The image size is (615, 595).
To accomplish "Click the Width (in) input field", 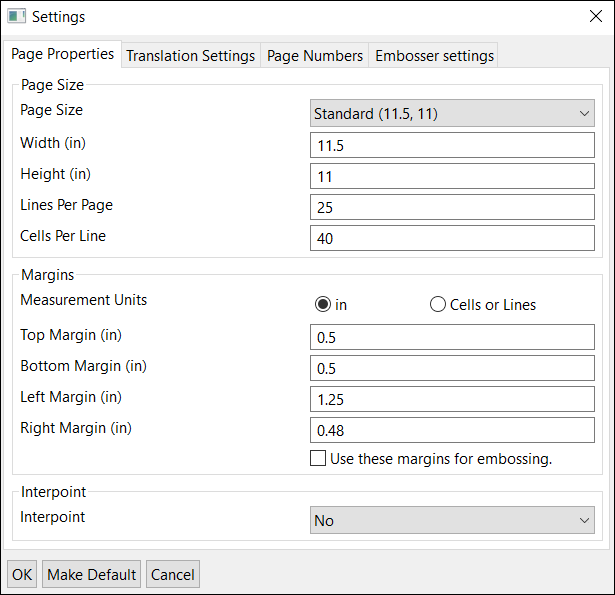I will (452, 145).
